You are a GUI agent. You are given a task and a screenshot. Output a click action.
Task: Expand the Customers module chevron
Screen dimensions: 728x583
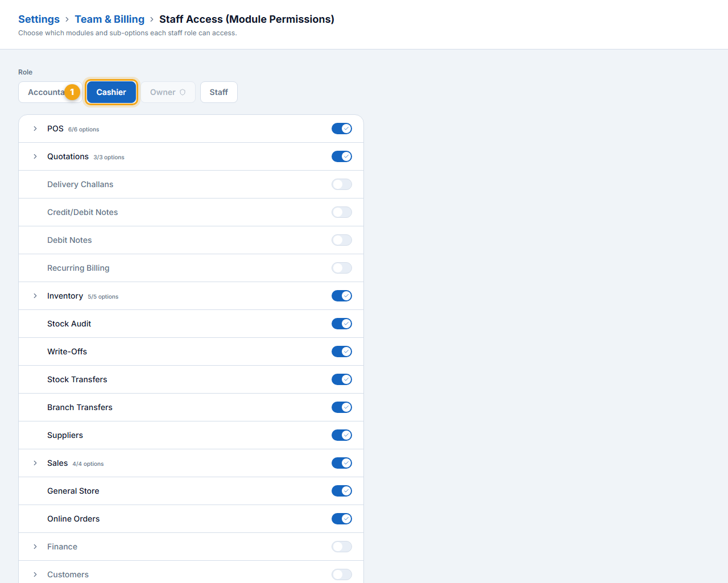coord(35,574)
